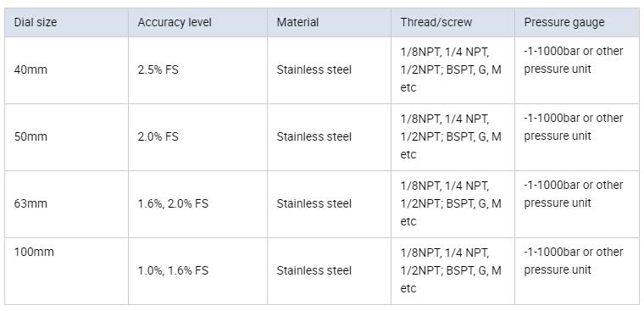Viewport: 644px width, 311px height.
Task: Select Stainless steel in the 63mm row
Action: point(314,204)
